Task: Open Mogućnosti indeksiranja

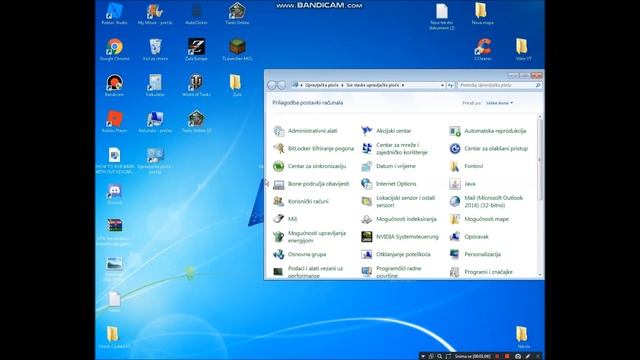Action: [399, 219]
